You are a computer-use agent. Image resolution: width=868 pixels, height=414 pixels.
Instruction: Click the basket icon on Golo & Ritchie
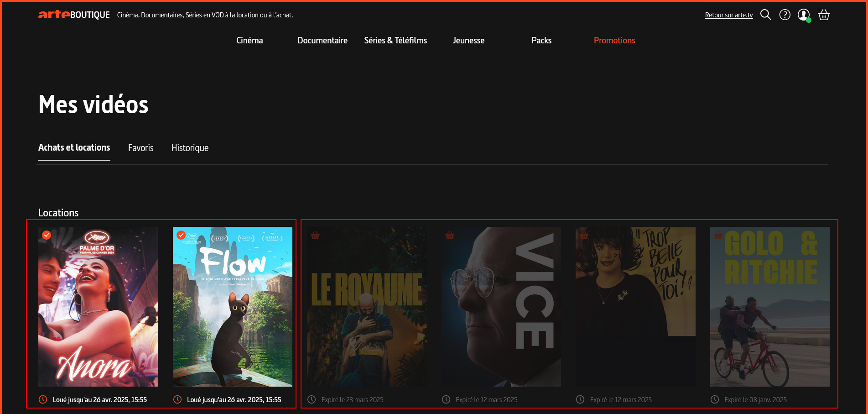pyautogui.click(x=718, y=236)
